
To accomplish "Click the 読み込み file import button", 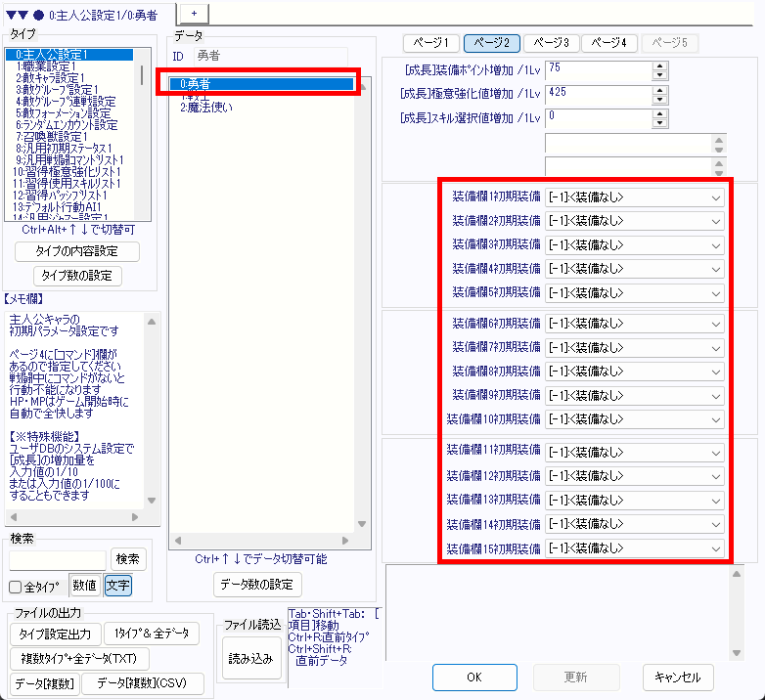I will coord(250,658).
